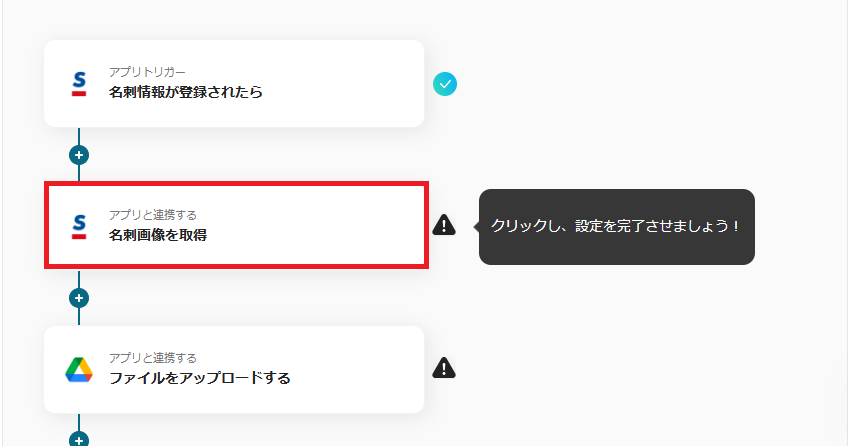Click the connector line below the trigger card
The image size is (848, 446).
(x=79, y=136)
